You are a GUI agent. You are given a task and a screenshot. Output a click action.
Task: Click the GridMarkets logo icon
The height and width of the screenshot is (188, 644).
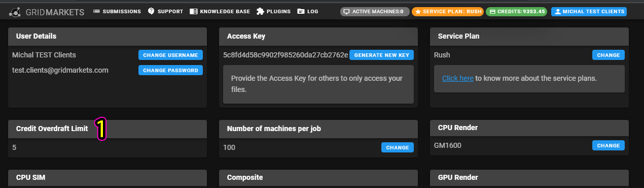pos(15,11)
